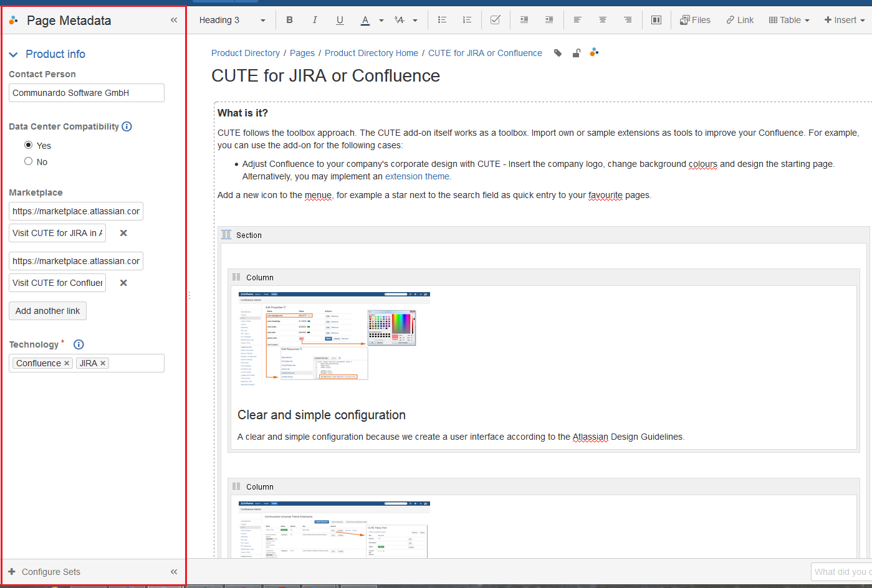This screenshot has width=872, height=588.
Task: Center align the text
Action: pos(603,20)
